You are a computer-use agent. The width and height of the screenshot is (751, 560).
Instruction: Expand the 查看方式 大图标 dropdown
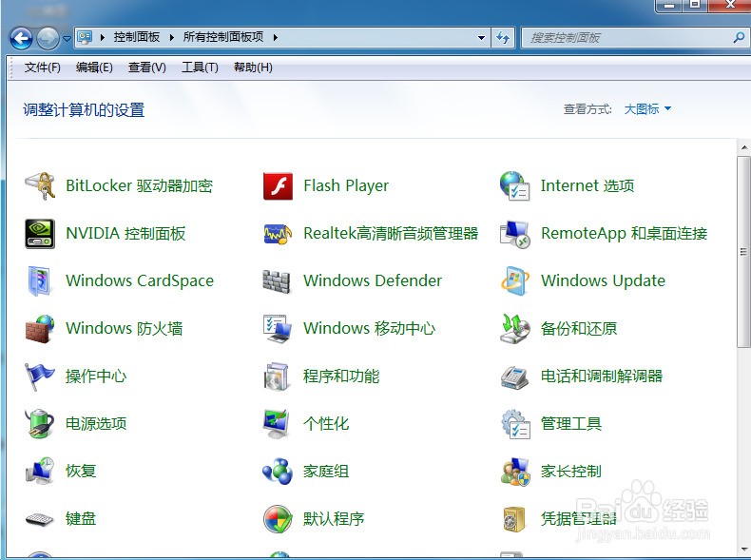[x=647, y=109]
